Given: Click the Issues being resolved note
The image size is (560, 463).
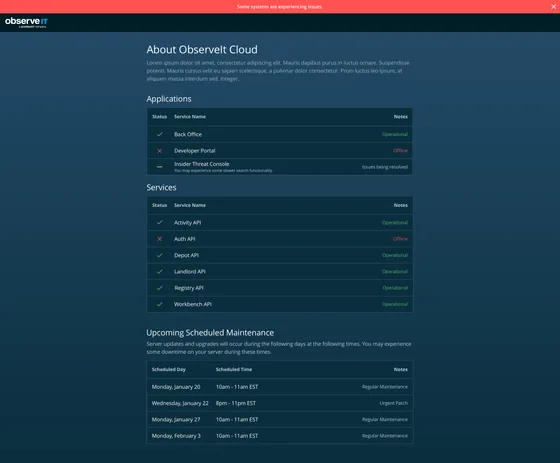Looking at the screenshot, I should coord(385,167).
